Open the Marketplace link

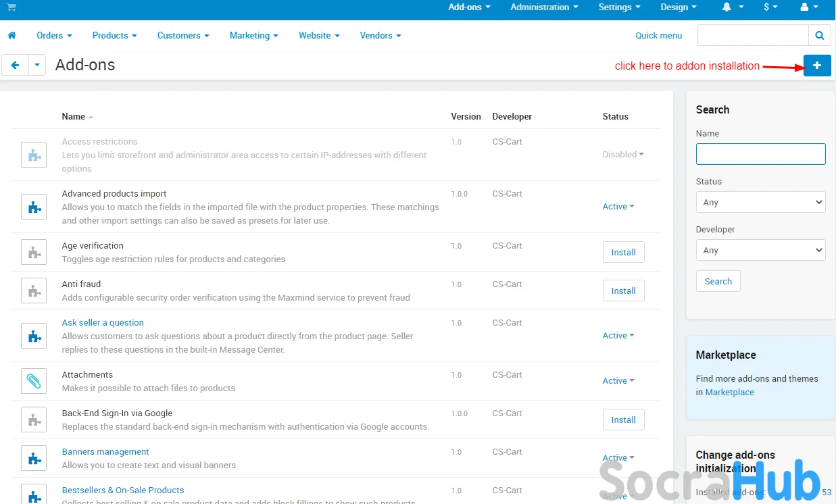(x=729, y=392)
